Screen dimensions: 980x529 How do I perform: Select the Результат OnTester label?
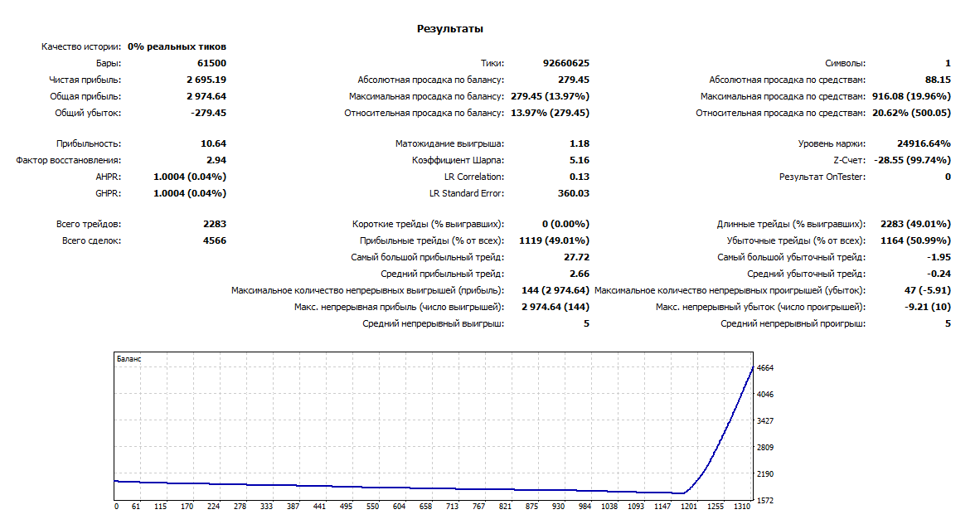(x=822, y=177)
